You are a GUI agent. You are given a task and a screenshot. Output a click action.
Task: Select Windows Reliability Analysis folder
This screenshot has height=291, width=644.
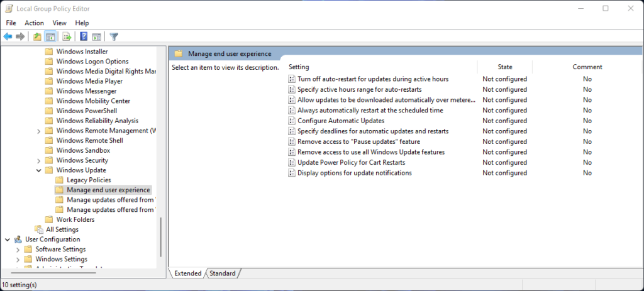click(x=97, y=121)
